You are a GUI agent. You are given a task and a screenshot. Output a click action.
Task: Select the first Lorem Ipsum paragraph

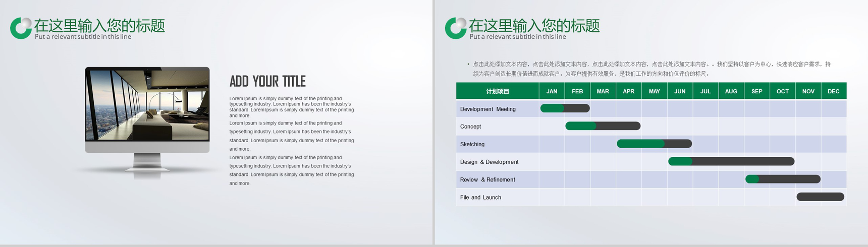[291, 107]
